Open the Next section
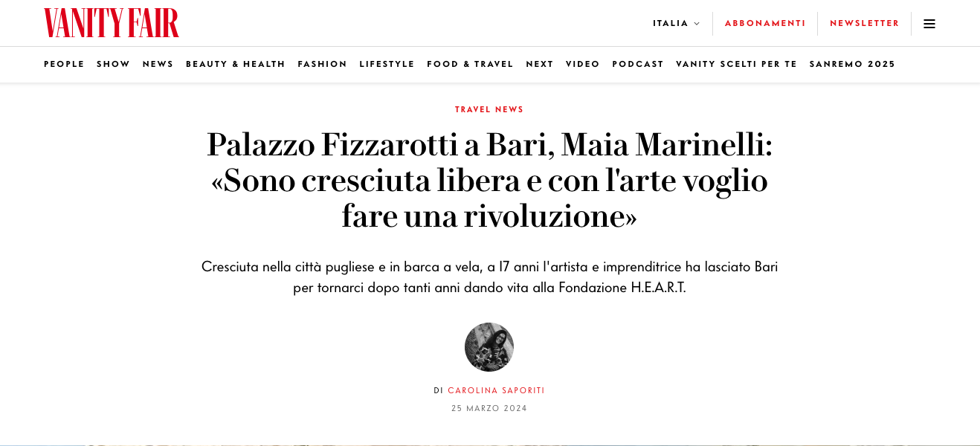The height and width of the screenshot is (446, 980). 540,65
